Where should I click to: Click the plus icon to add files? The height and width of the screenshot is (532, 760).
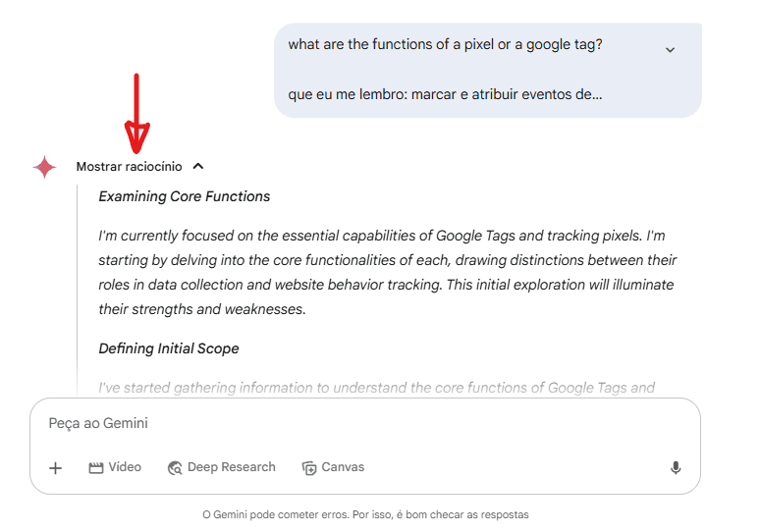coord(56,468)
